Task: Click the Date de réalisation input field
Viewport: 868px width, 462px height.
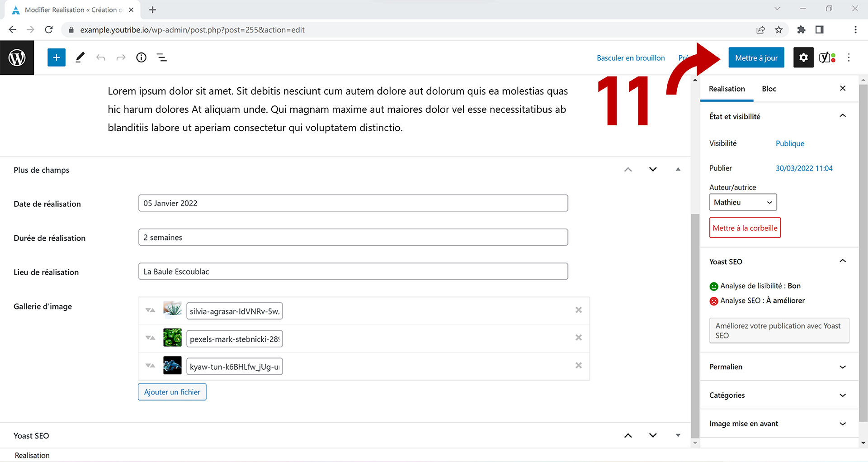Action: [353, 203]
